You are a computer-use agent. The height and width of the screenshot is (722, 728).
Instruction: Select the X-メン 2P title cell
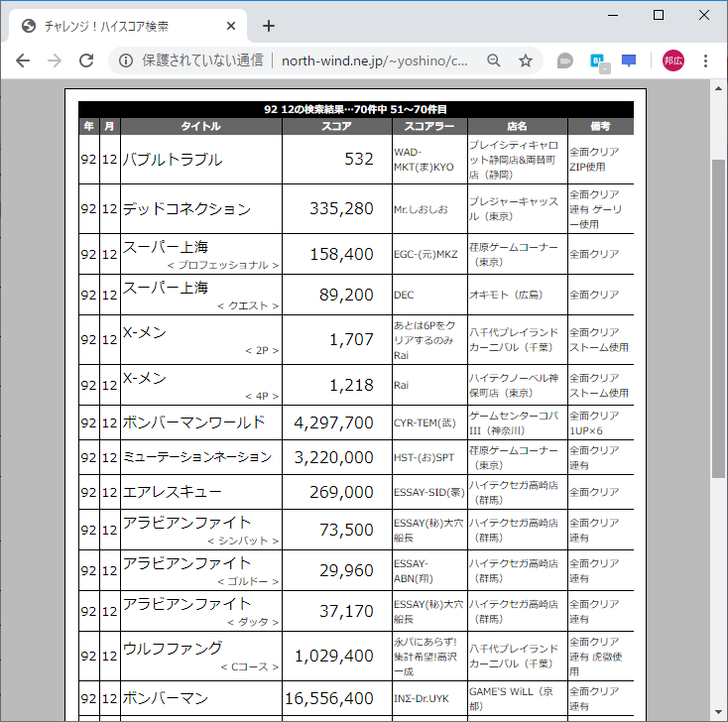click(201, 340)
